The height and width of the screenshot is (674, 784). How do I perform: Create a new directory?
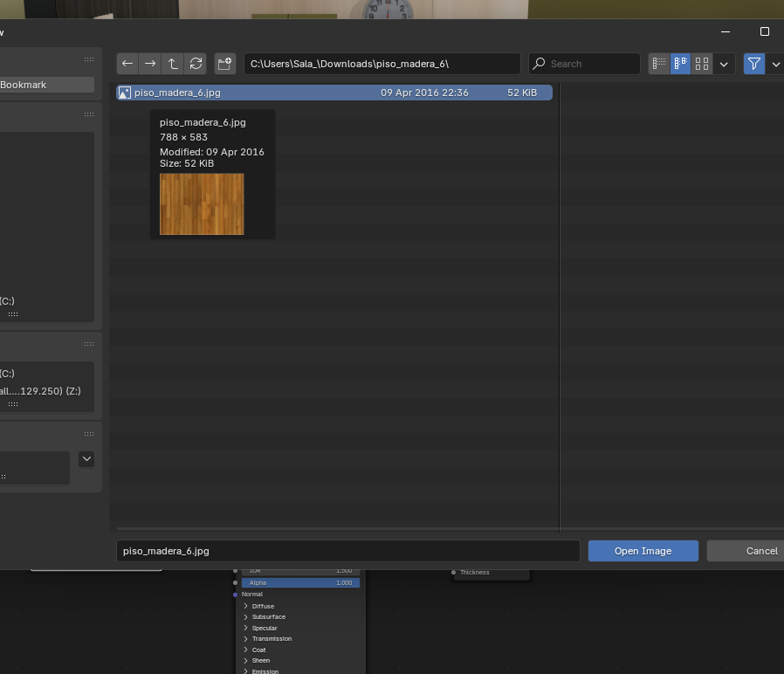(225, 64)
